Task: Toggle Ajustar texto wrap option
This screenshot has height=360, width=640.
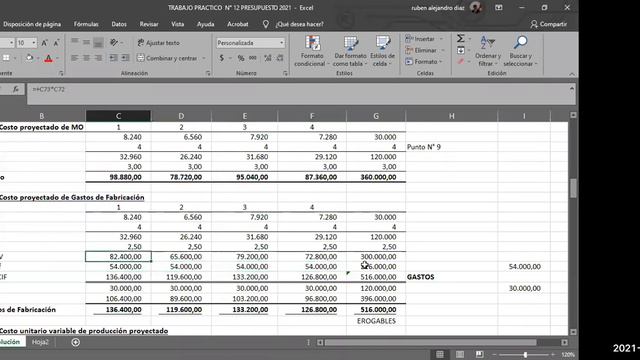Action: point(158,42)
